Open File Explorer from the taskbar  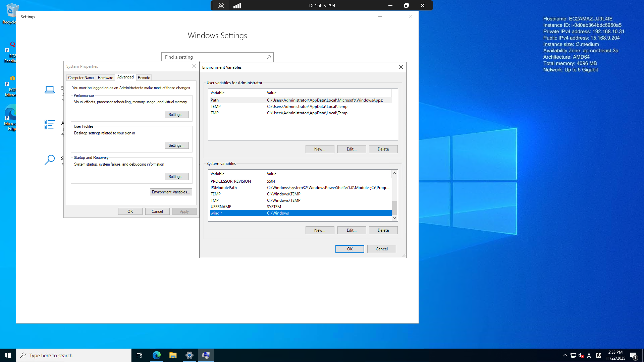[173, 355]
